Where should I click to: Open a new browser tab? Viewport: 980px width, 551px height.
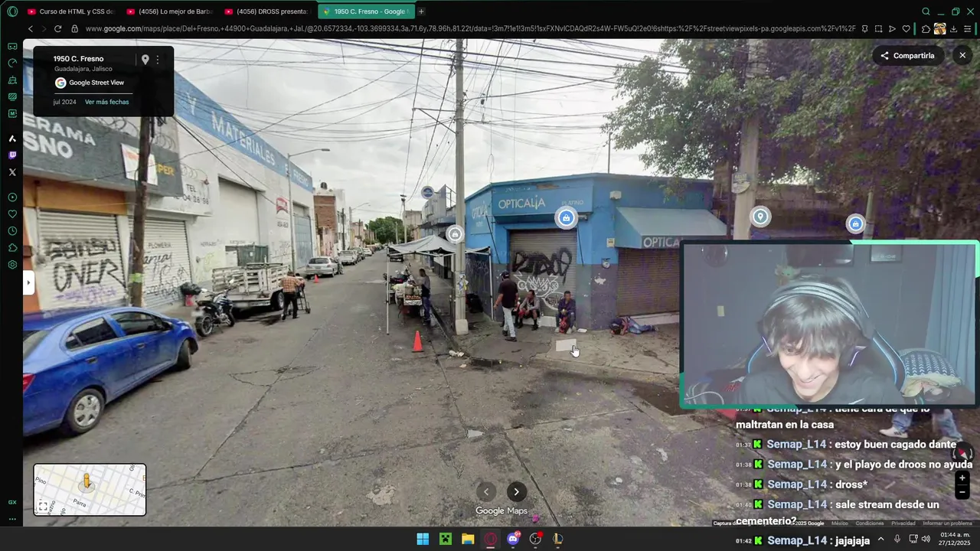[421, 11]
